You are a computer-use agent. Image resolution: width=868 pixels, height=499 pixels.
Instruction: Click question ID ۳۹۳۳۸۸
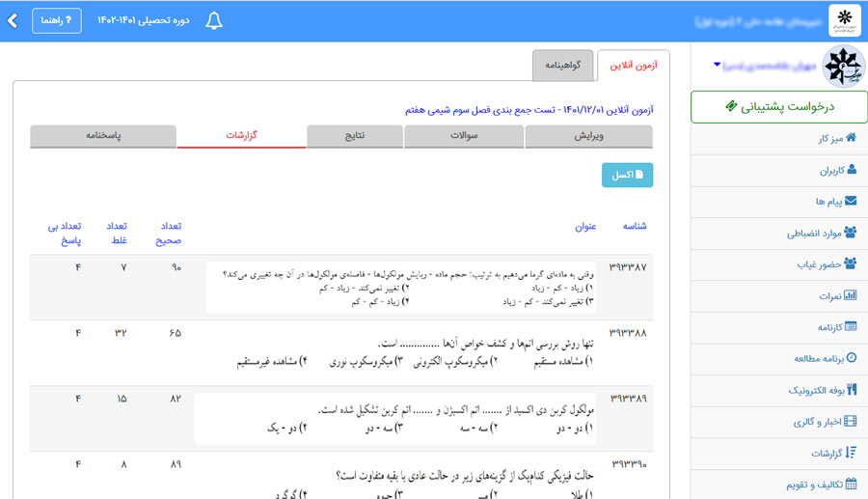coord(628,333)
